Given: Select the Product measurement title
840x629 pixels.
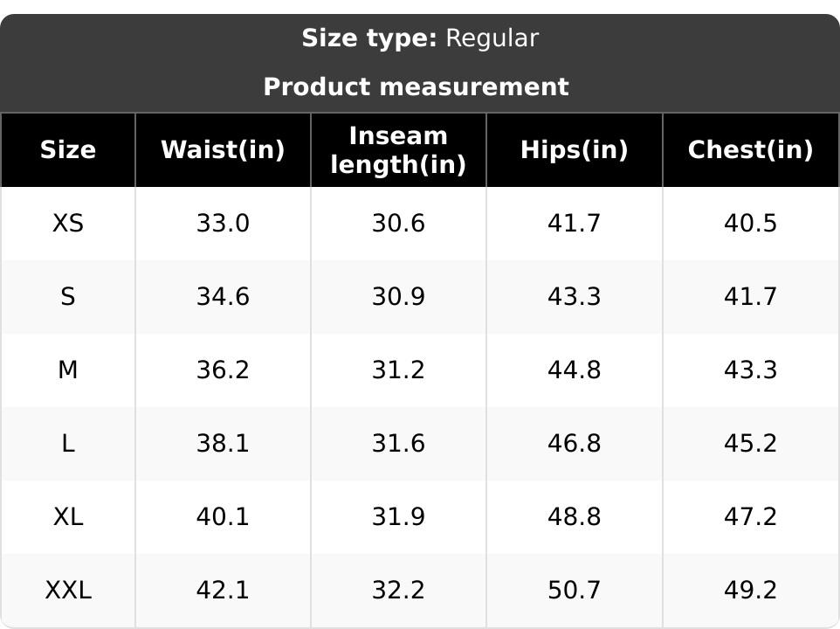Looking at the screenshot, I should [416, 86].
